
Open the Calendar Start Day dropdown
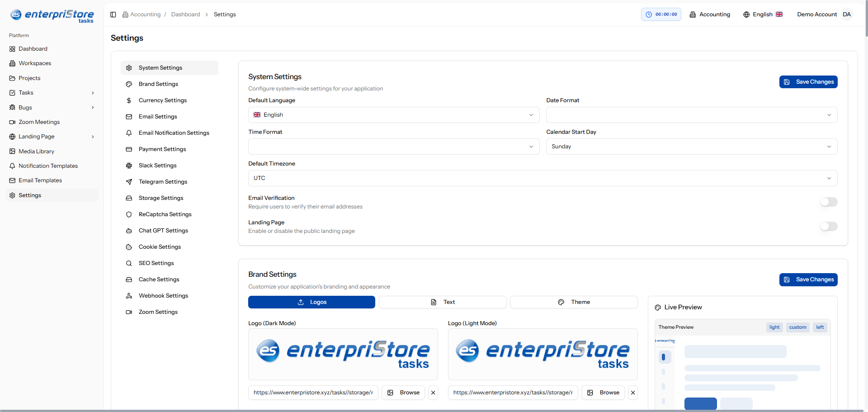[691, 147]
